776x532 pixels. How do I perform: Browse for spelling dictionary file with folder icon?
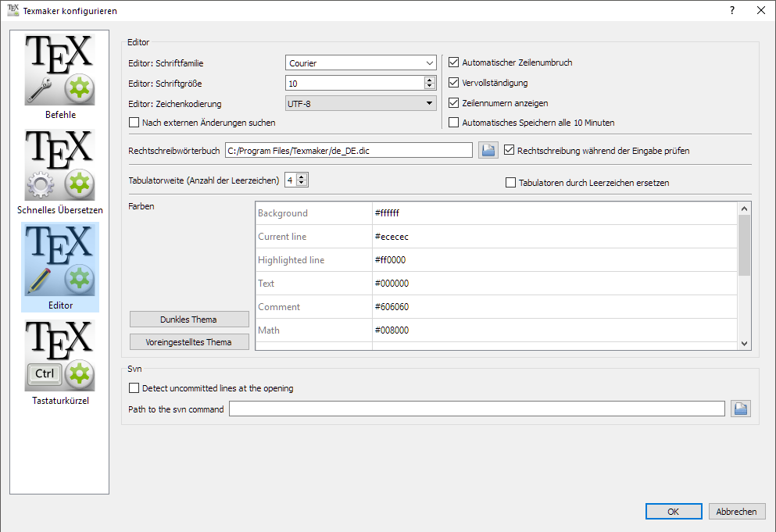[x=488, y=151]
